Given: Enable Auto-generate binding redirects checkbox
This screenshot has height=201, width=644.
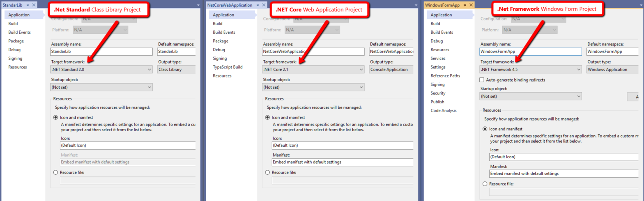Looking at the screenshot, I should click(482, 80).
